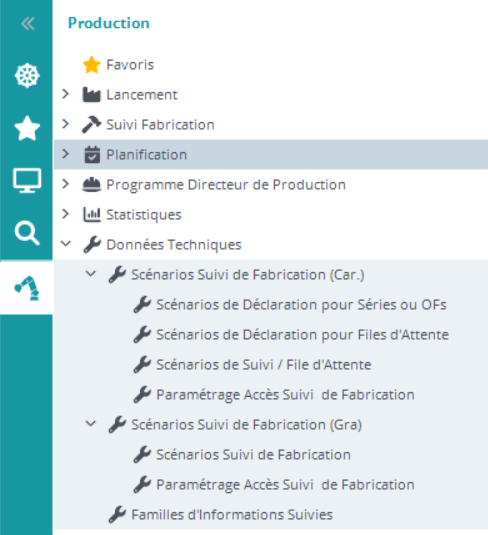Collapse the sidebar with double-chevron icon
Image resolution: width=488 pixels, height=535 pixels.
point(27,24)
